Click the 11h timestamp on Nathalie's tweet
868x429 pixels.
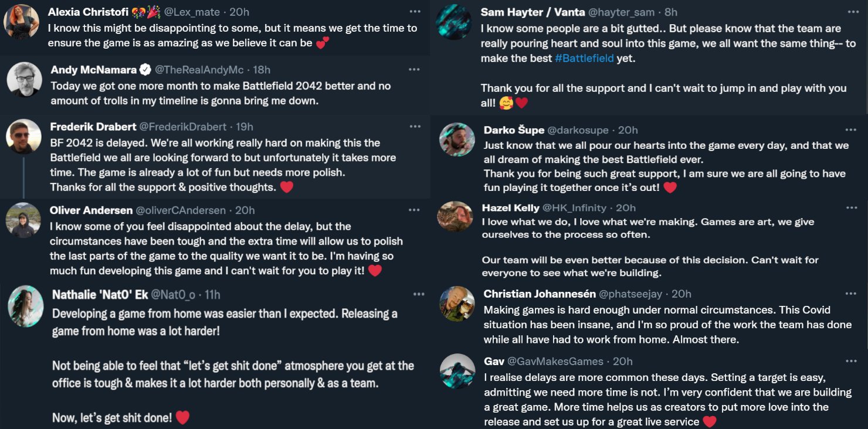[212, 294]
